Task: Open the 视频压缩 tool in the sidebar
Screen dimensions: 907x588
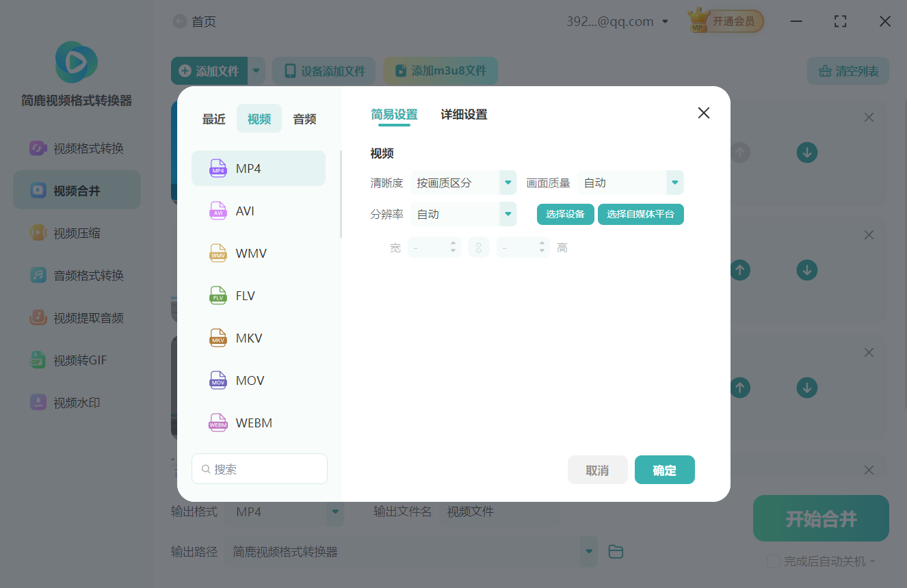Action: coord(77,232)
